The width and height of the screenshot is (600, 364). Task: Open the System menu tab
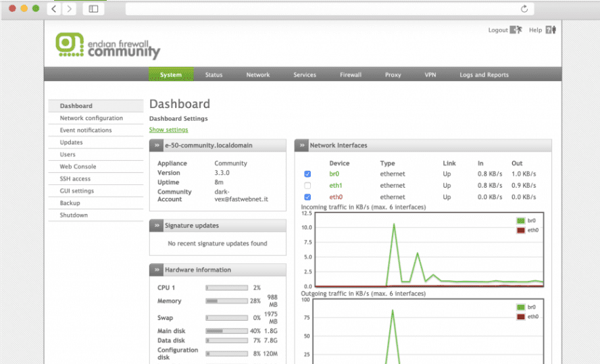171,74
